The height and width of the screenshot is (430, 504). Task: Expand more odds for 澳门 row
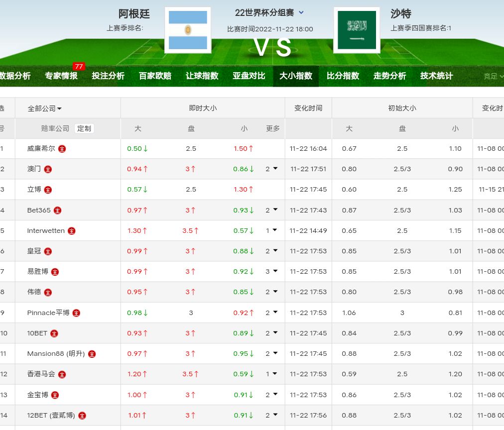click(271, 169)
